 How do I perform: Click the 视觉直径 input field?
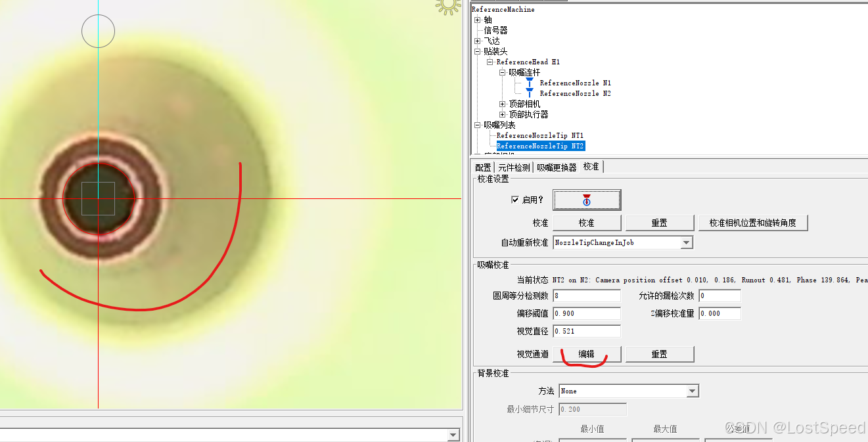pyautogui.click(x=587, y=332)
